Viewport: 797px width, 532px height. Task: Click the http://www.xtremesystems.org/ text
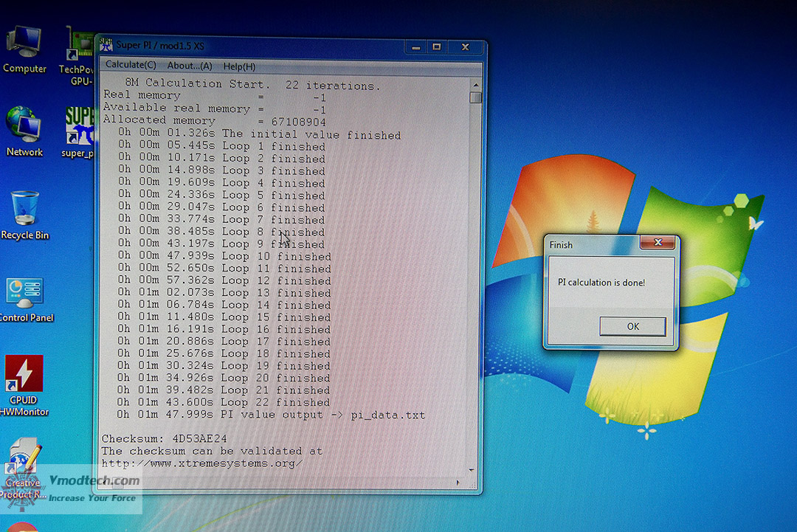(201, 463)
